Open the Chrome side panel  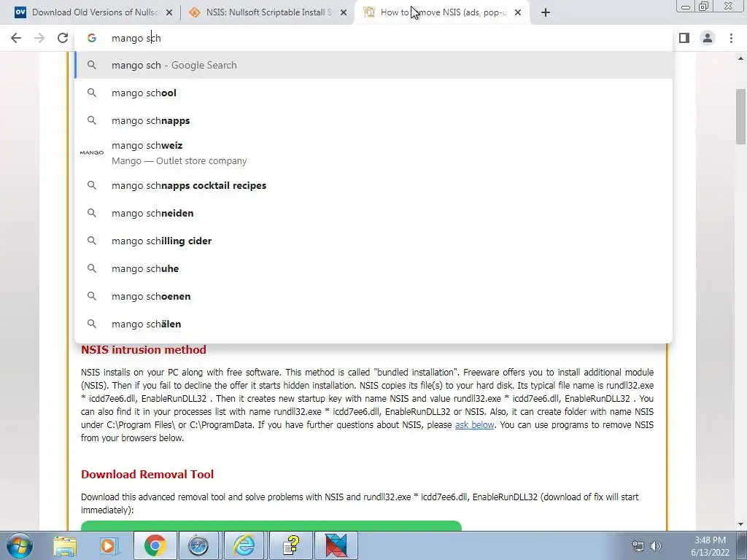[x=684, y=38]
